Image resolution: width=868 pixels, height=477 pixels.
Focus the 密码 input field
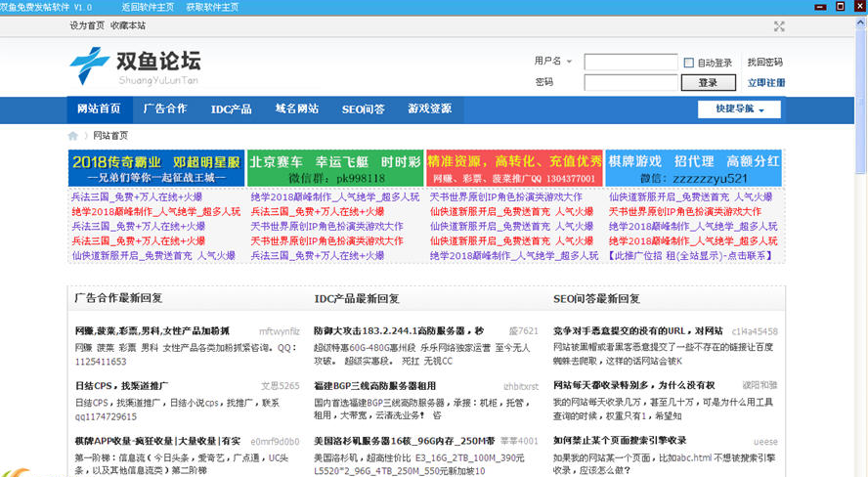[x=629, y=83]
